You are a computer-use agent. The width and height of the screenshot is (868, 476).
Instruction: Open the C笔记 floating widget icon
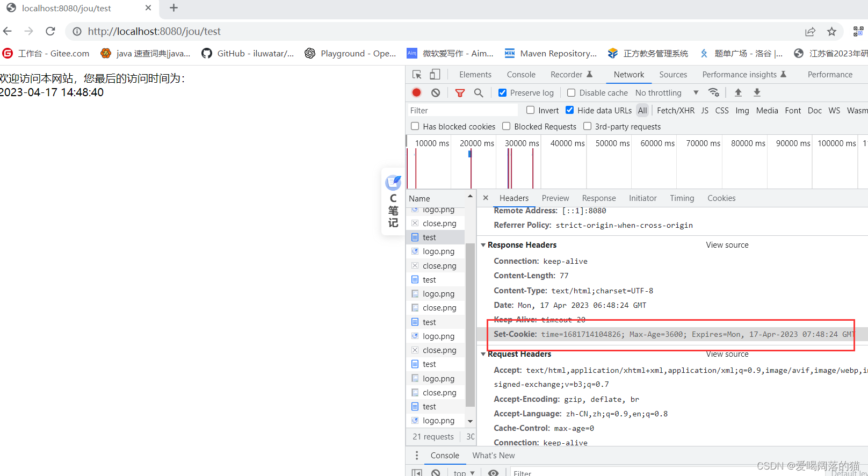click(x=393, y=201)
